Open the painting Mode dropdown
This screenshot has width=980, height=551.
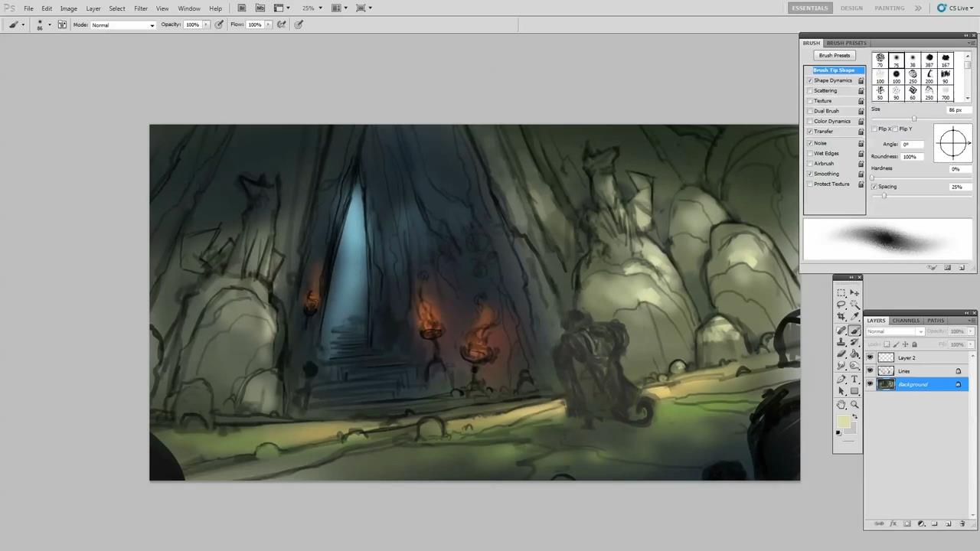coord(123,25)
